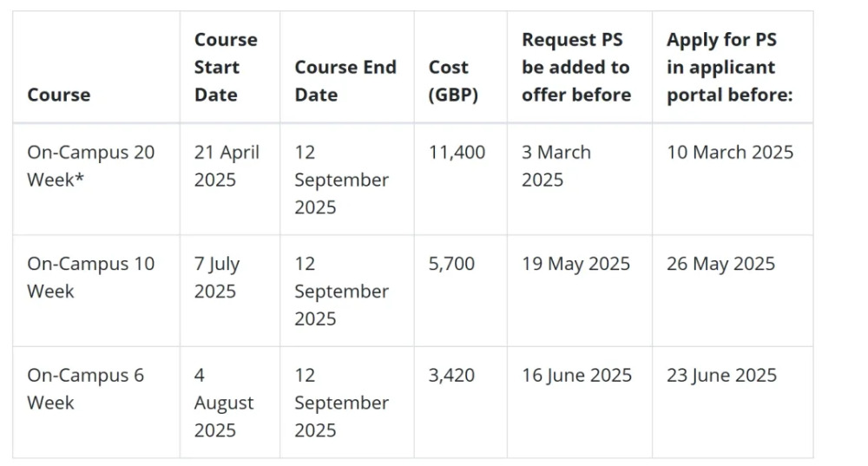Click the 11,400 cost value
The image size is (868, 466).
coord(457,152)
